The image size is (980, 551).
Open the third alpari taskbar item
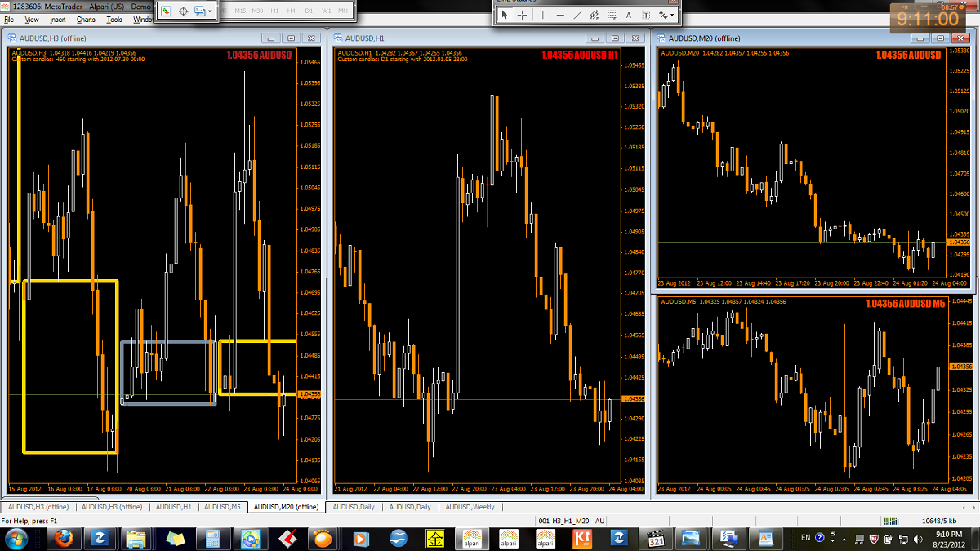pyautogui.click(x=546, y=538)
